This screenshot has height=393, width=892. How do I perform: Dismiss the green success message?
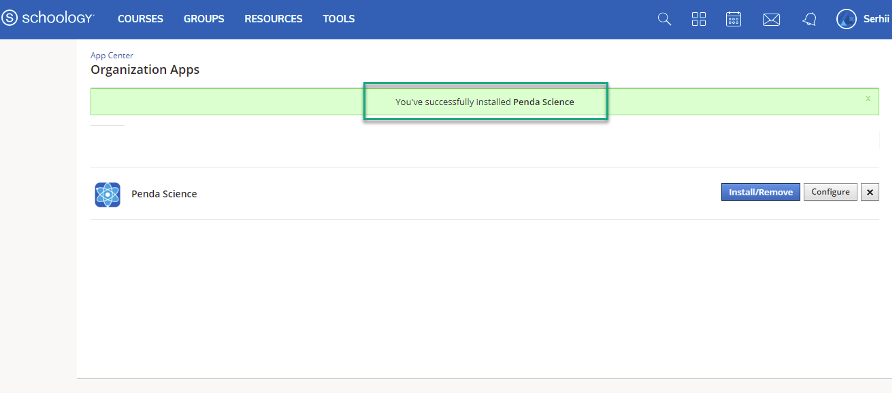[x=868, y=98]
